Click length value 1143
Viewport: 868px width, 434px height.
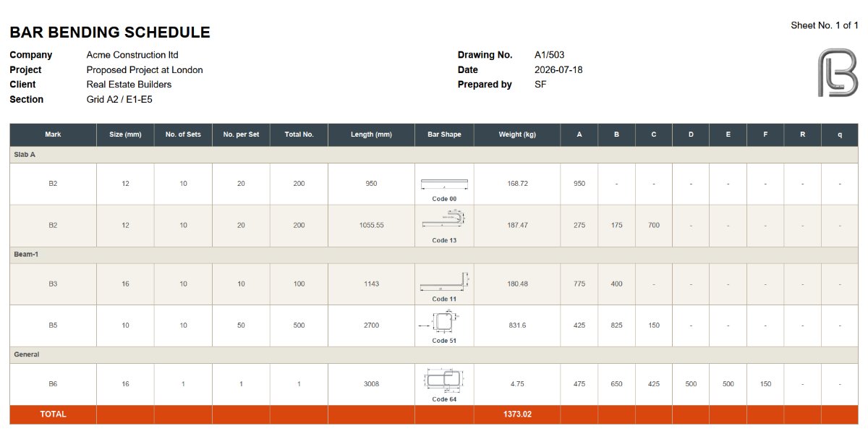tap(371, 284)
